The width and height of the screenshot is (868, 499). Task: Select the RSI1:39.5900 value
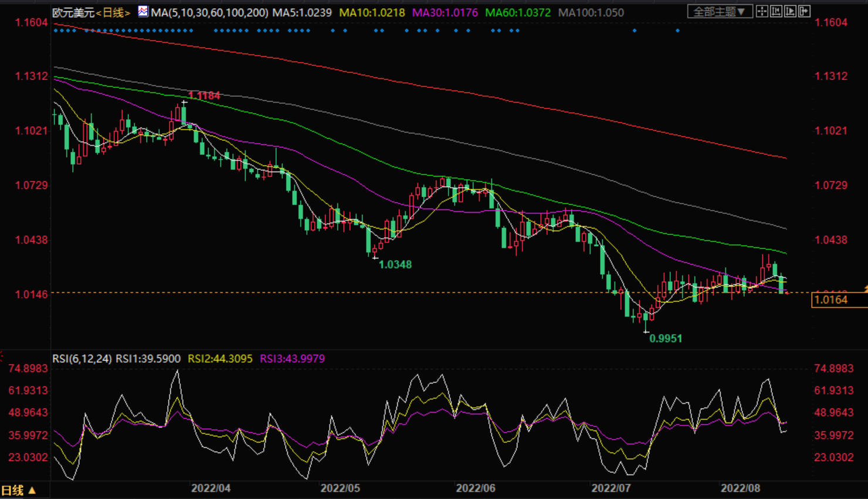(148, 358)
